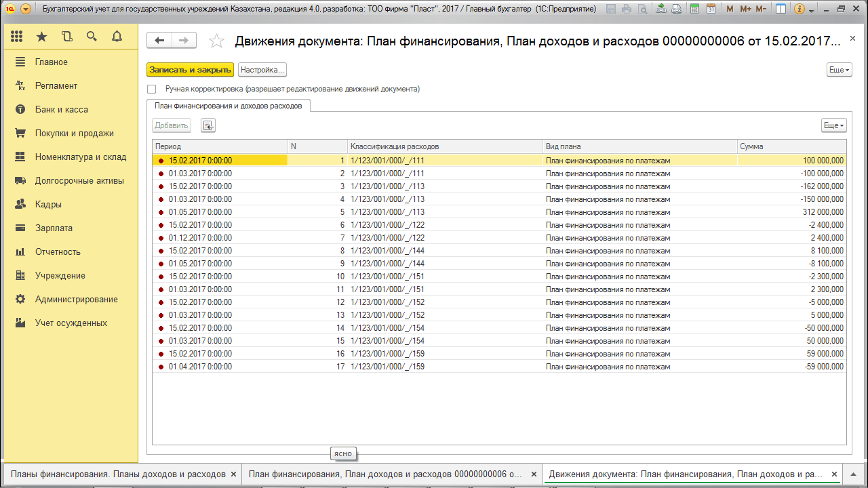868x488 pixels.
Task: Open the sections grid menu icon
Action: pos(17,37)
